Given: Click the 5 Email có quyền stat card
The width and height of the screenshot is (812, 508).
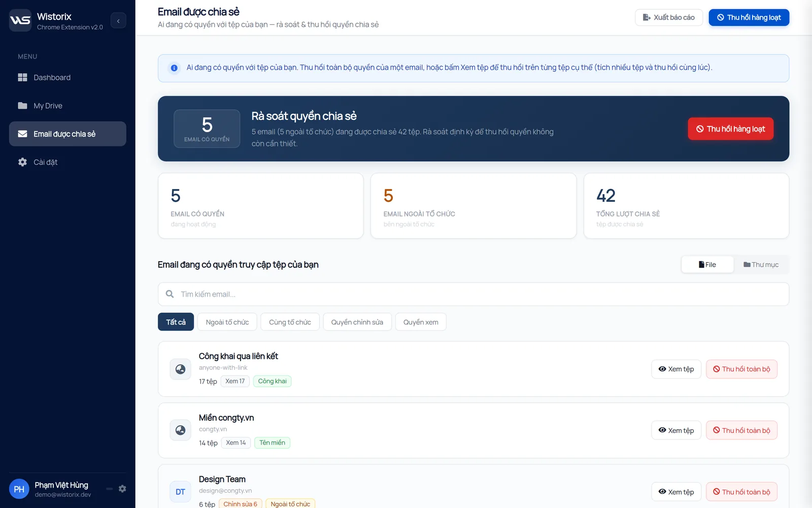Looking at the screenshot, I should tap(261, 206).
